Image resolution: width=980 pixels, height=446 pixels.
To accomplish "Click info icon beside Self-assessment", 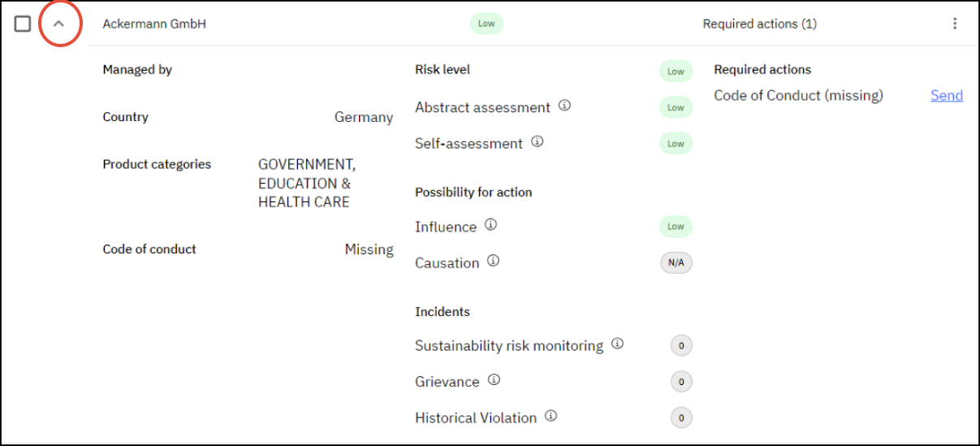I will tap(537, 141).
